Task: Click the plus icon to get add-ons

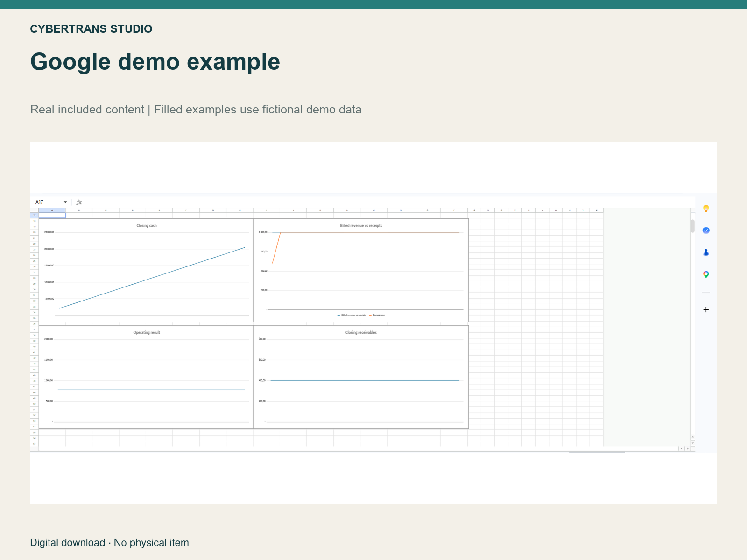Action: pos(706,309)
